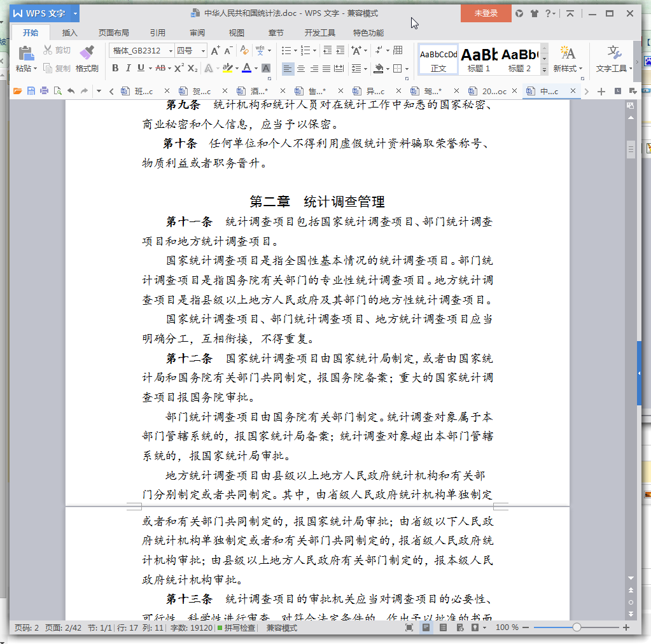Save document with disk icon

coord(31,91)
